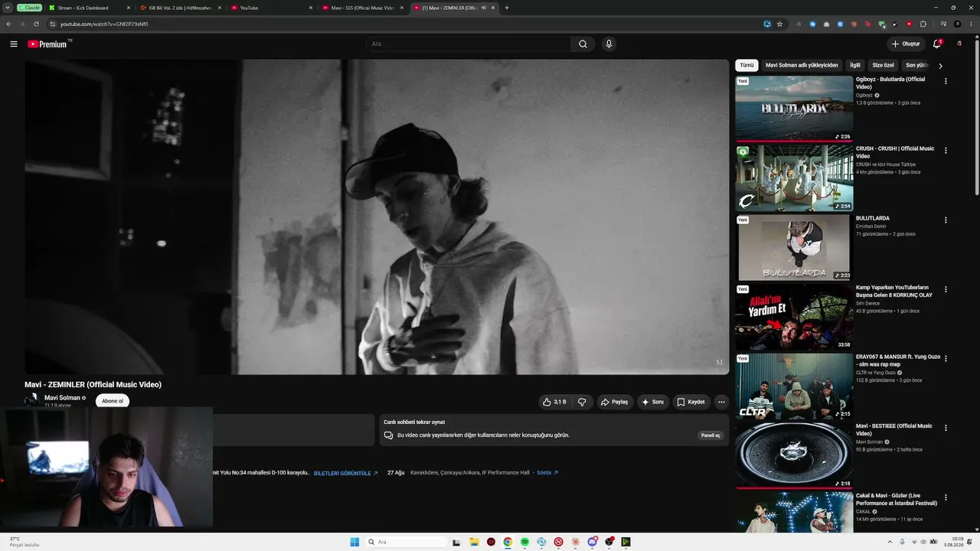Open the 'BİLETLERİ GÖRÜNTÜLE' tickets link
The image size is (980, 551).
(x=346, y=473)
